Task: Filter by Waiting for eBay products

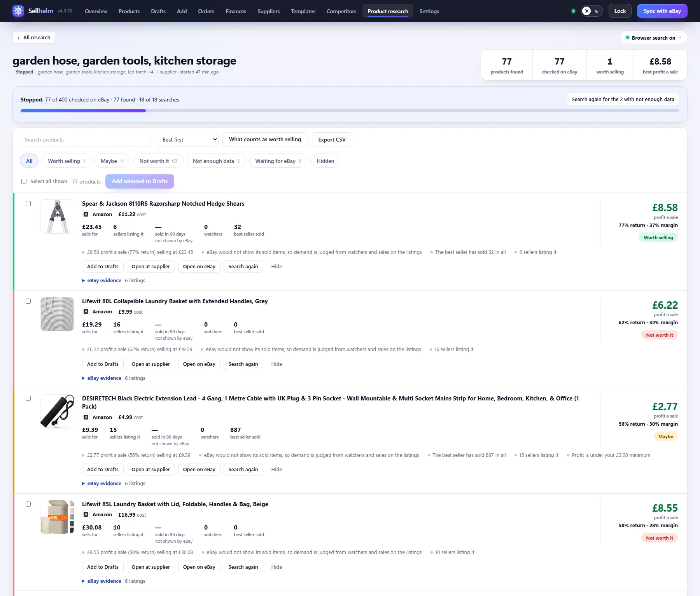Action: pyautogui.click(x=278, y=161)
